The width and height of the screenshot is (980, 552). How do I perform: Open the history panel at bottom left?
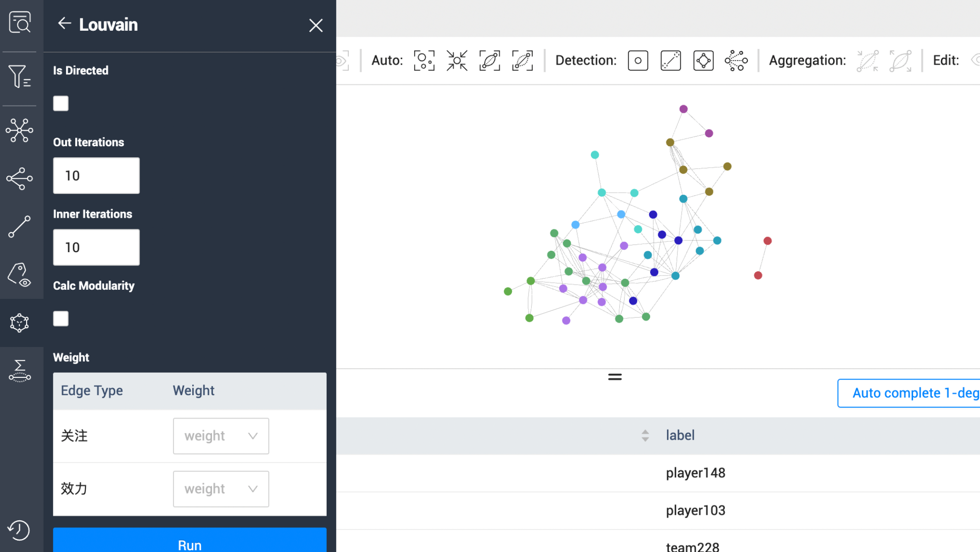tap(19, 530)
